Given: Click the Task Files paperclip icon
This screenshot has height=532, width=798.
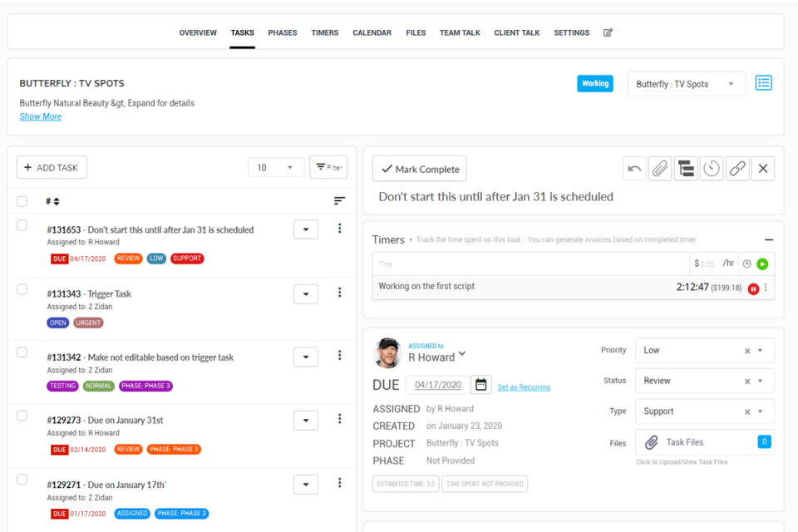Looking at the screenshot, I should [652, 442].
